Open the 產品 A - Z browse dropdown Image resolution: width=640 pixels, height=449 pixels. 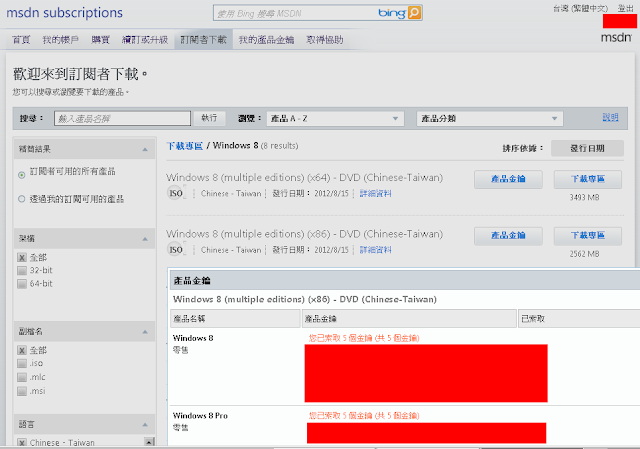click(335, 119)
